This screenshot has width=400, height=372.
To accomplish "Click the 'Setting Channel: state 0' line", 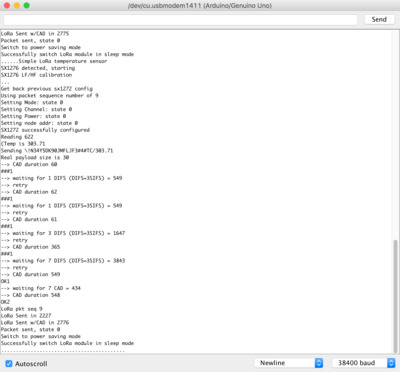I will (x=36, y=109).
